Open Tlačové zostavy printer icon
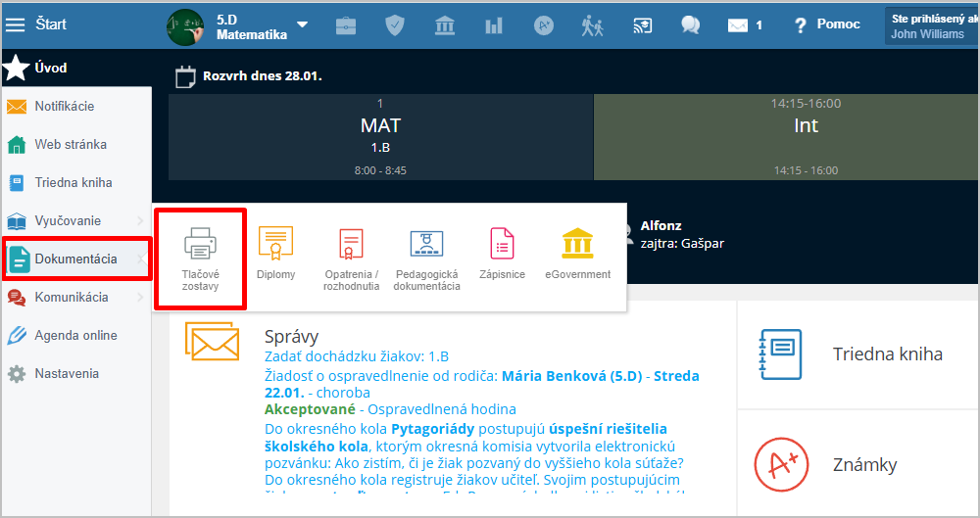The width and height of the screenshot is (980, 518). [x=200, y=242]
